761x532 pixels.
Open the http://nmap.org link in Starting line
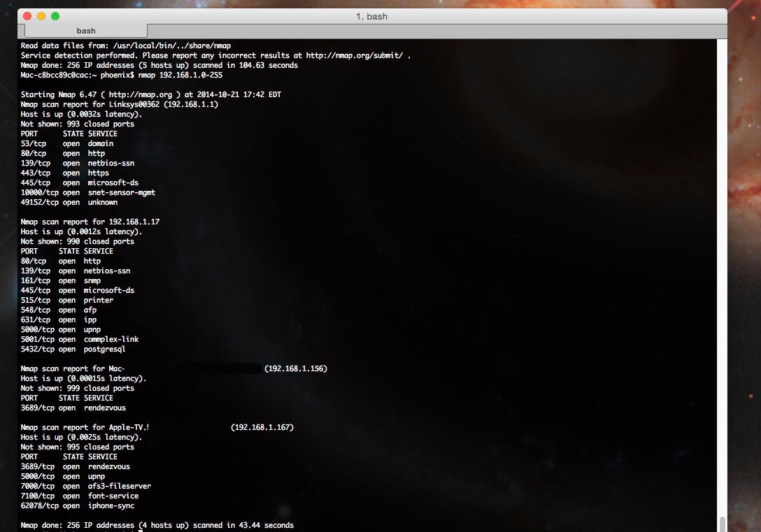click(x=141, y=94)
